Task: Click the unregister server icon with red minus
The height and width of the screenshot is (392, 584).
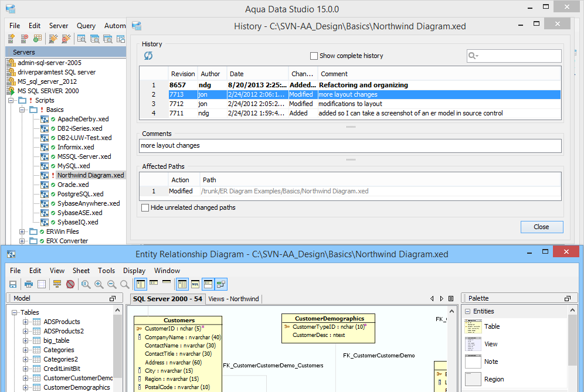Action: 24,38
